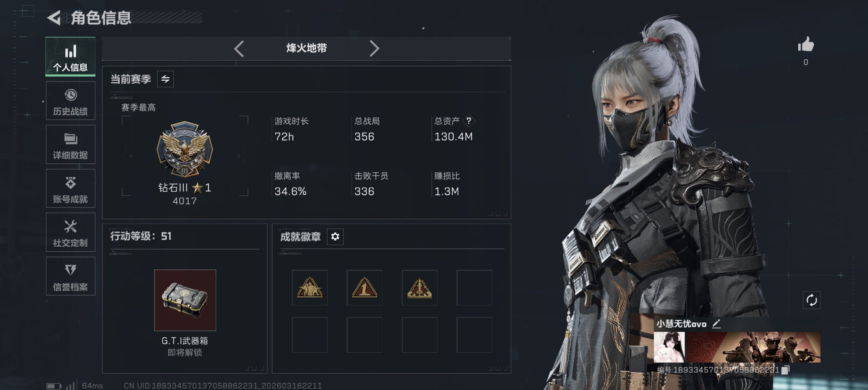Select the 个人信息 tab
868x390 pixels.
[70, 57]
